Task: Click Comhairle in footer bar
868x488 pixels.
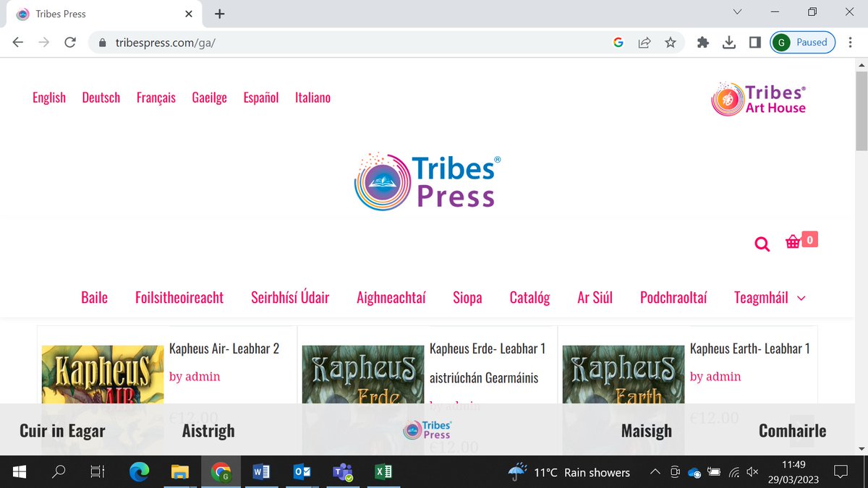Action: [x=792, y=431]
